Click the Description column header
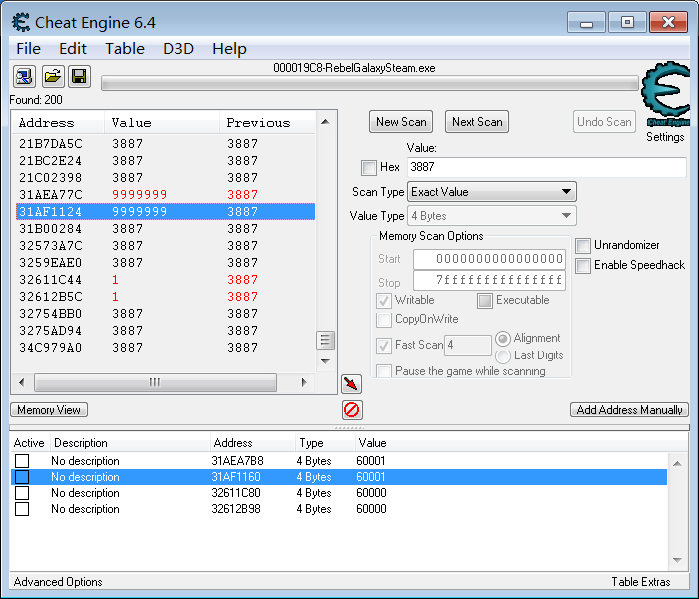The image size is (699, 599). 130,443
